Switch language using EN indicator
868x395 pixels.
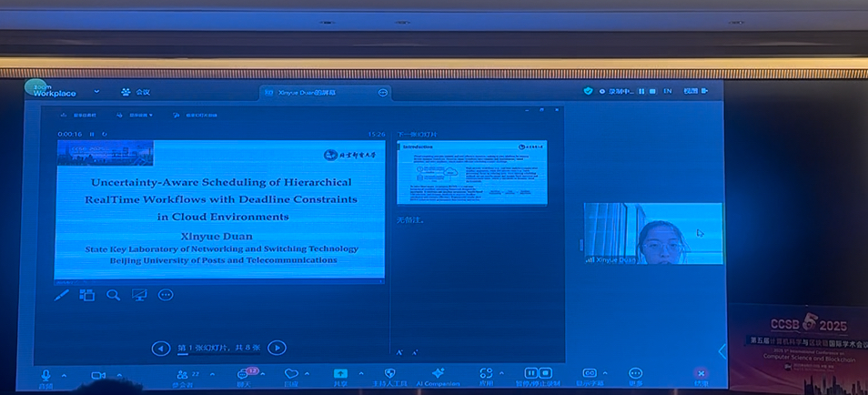pyautogui.click(x=668, y=91)
